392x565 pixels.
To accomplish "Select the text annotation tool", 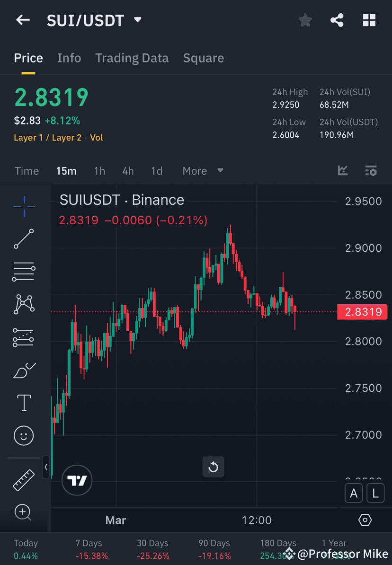I will coord(24,403).
